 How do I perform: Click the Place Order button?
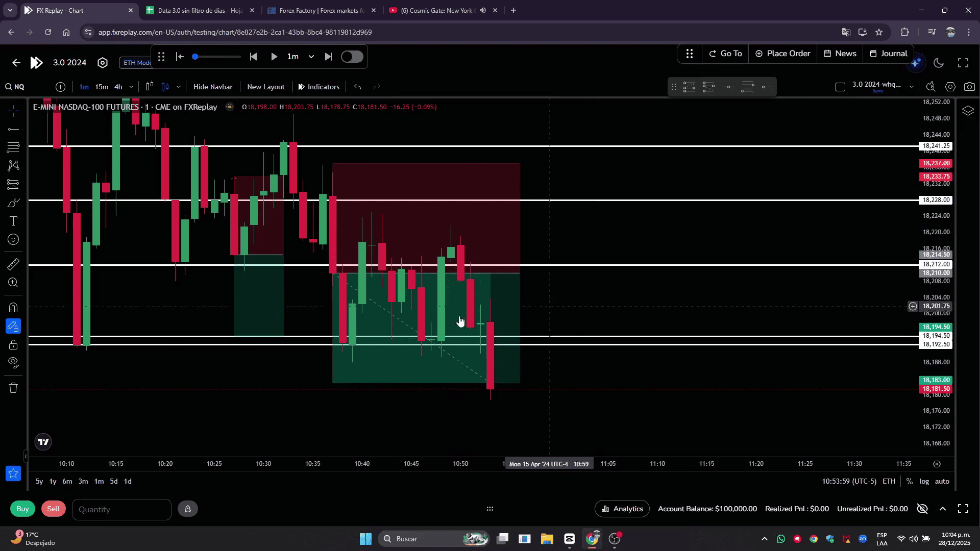pyautogui.click(x=782, y=54)
